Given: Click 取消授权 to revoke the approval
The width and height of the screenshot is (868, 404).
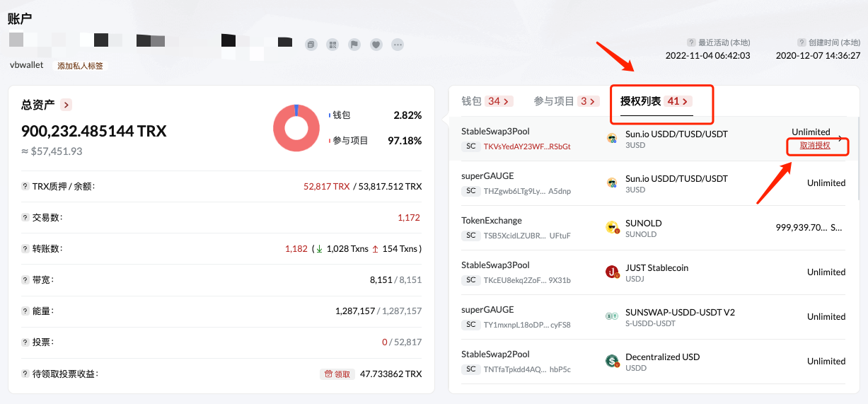Looking at the screenshot, I should pyautogui.click(x=815, y=145).
